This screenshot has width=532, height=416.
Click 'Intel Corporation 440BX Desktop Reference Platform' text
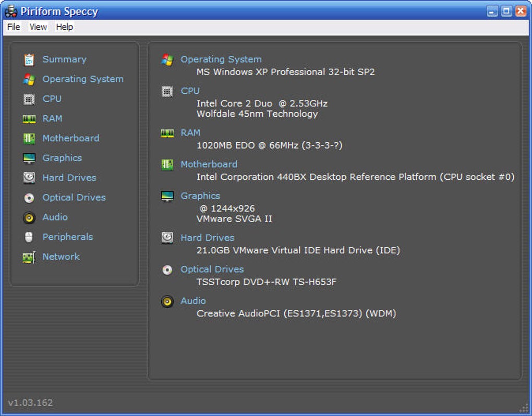(316, 177)
